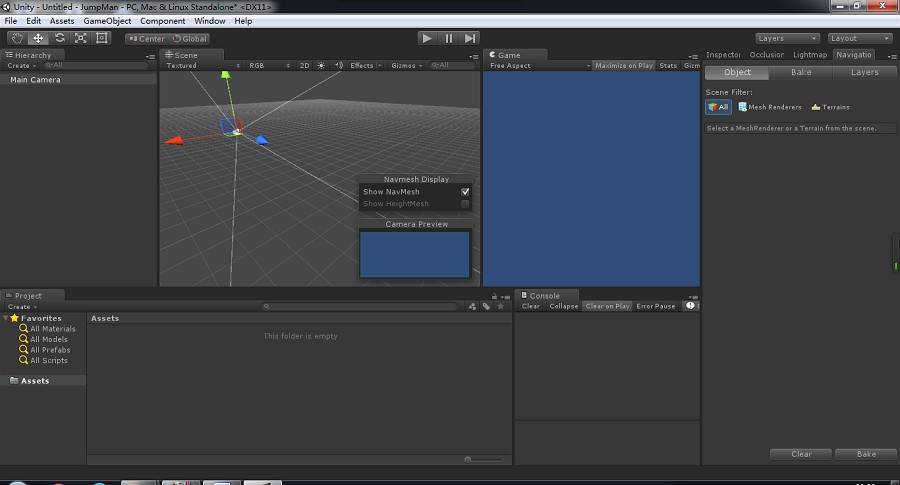The height and width of the screenshot is (485, 900).
Task: Switch to the Occlusion tab
Action: (x=766, y=55)
